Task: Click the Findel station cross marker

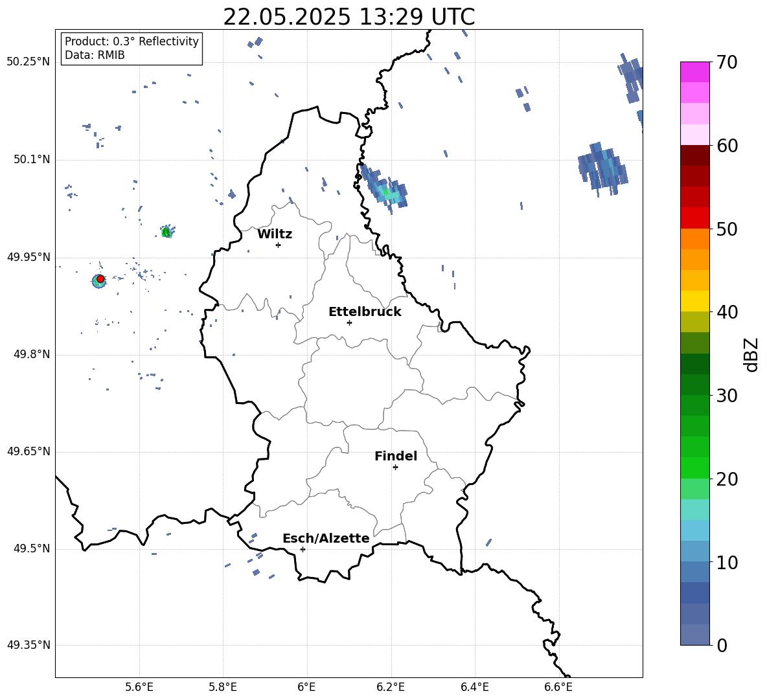Action: tap(395, 468)
